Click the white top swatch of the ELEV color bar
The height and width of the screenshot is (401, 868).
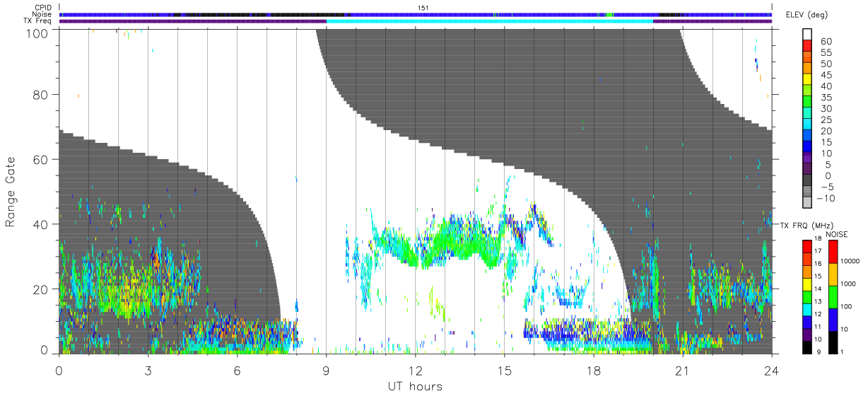tap(808, 34)
